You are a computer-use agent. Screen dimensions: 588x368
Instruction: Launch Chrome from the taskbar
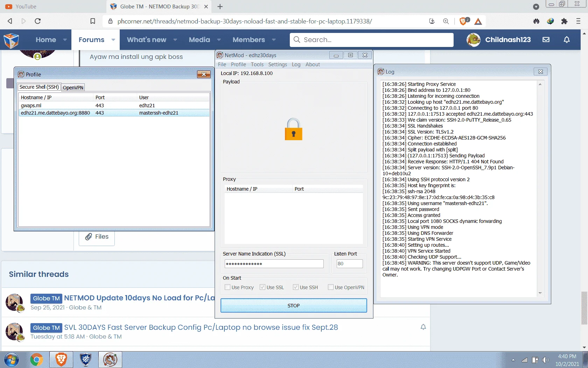coord(36,360)
